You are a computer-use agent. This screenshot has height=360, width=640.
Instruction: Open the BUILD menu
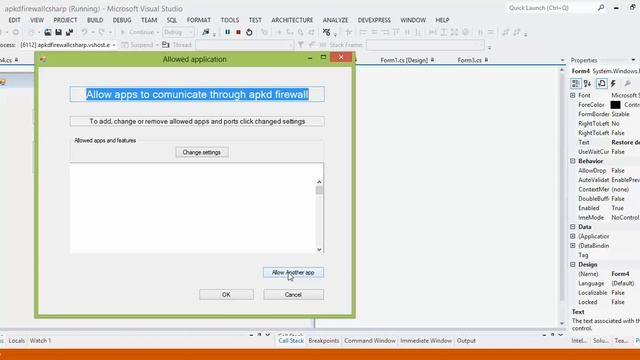(x=95, y=20)
